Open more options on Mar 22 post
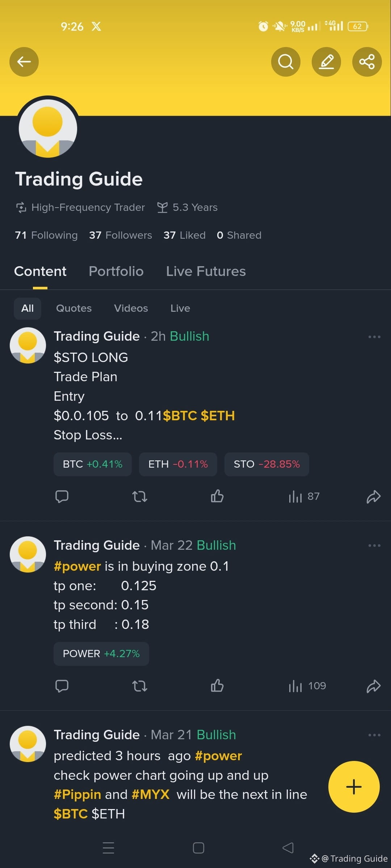This screenshot has height=868, width=391. 374,545
